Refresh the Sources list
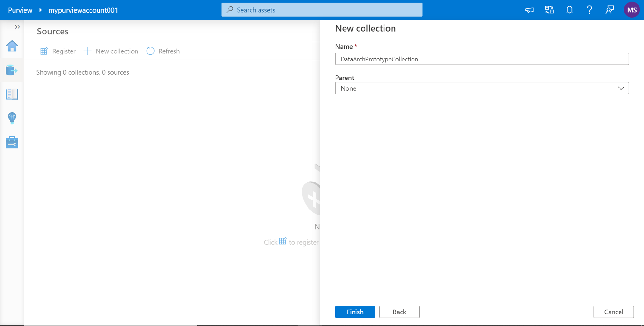644x326 pixels. 163,51
